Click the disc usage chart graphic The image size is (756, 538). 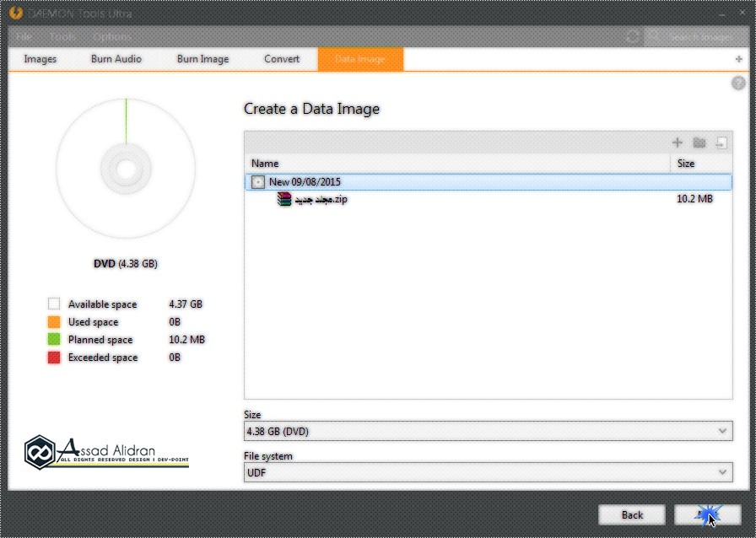(x=126, y=169)
